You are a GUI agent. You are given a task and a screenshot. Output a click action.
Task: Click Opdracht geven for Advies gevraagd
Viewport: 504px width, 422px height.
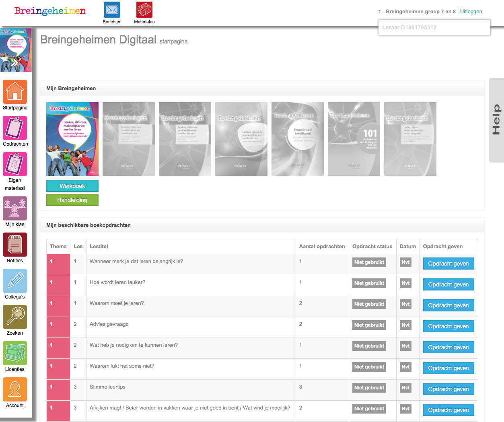coord(448,326)
